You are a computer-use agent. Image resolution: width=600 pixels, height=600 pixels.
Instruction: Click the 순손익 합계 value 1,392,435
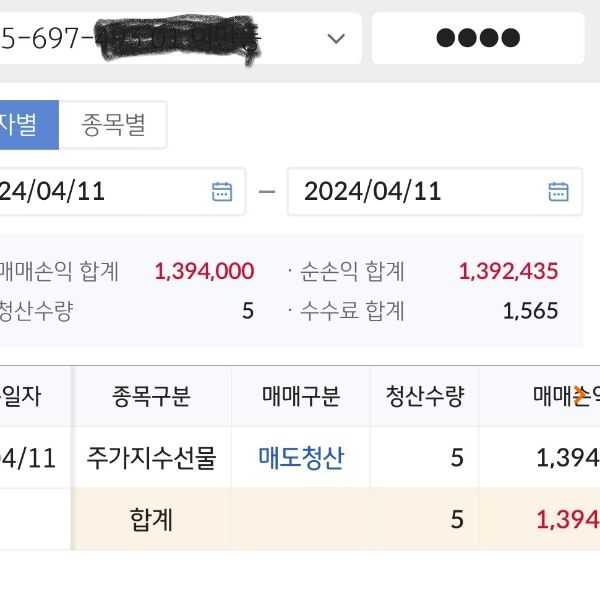(x=508, y=271)
